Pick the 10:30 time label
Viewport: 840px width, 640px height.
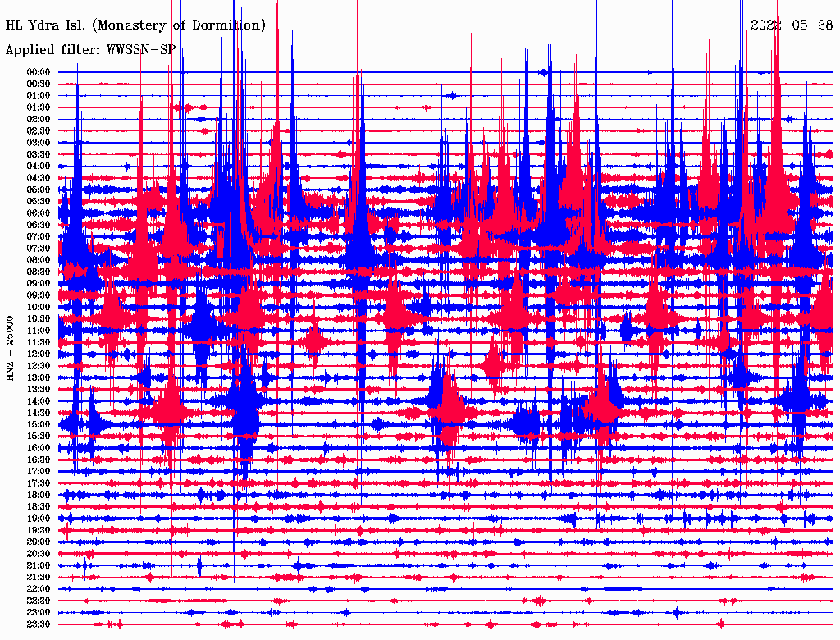coord(39,319)
